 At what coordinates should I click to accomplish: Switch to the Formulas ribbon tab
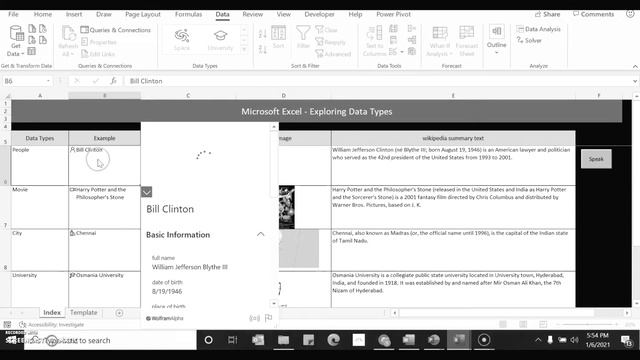(188, 14)
